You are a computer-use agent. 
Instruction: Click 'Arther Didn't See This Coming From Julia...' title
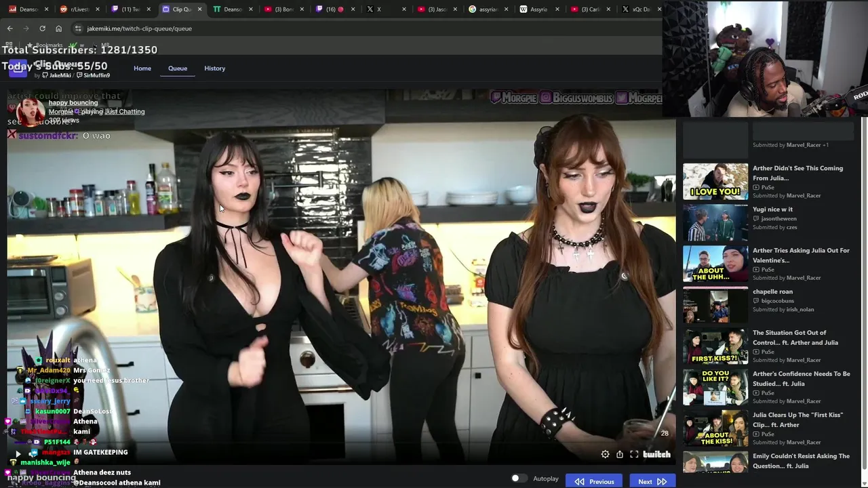797,173
